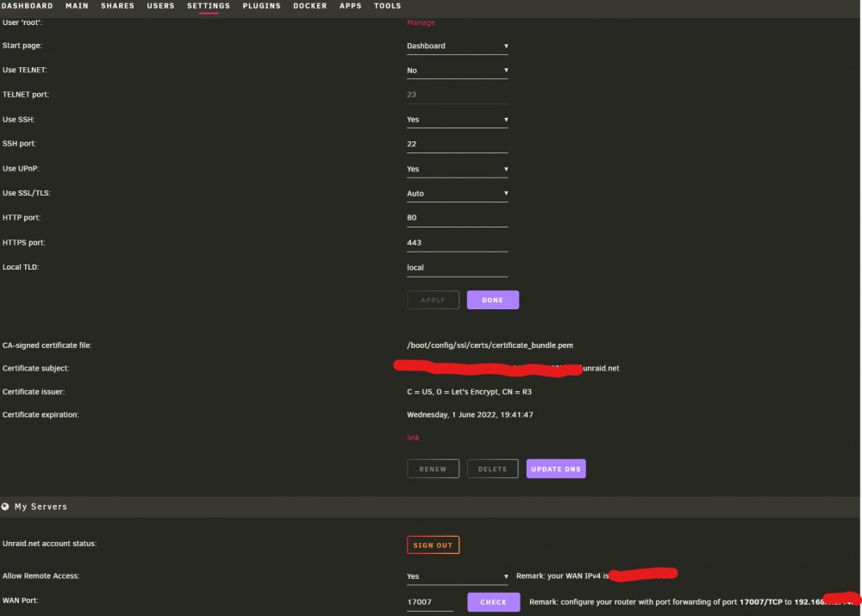Click the Let's Encrypt issuer text
Viewport: 862px width, 616px height.
469,392
